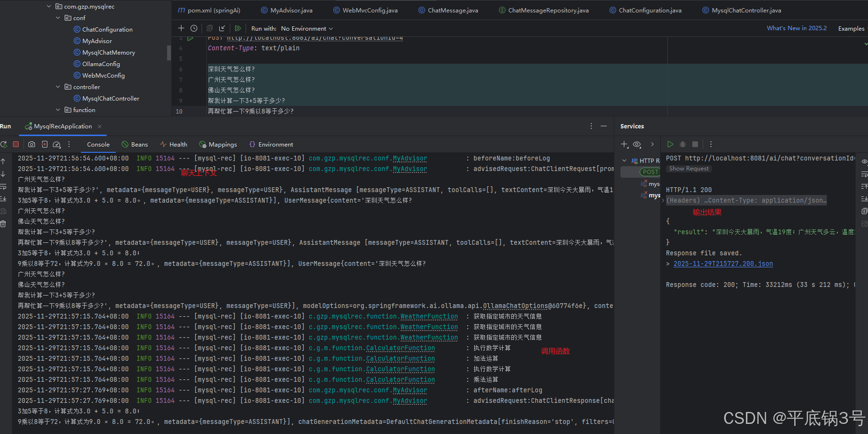This screenshot has height=434, width=868.
Task: Collapse the com.gzp.mysqlrec package
Action: (x=48, y=6)
